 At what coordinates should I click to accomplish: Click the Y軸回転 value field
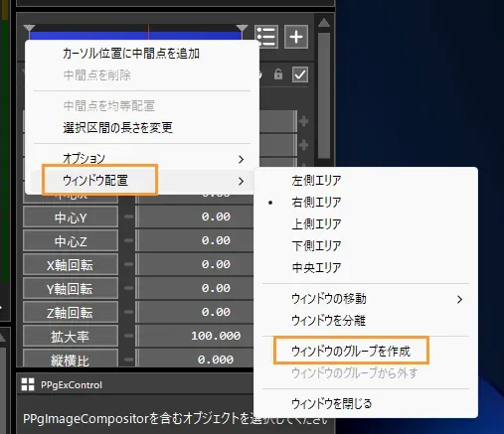(196, 288)
